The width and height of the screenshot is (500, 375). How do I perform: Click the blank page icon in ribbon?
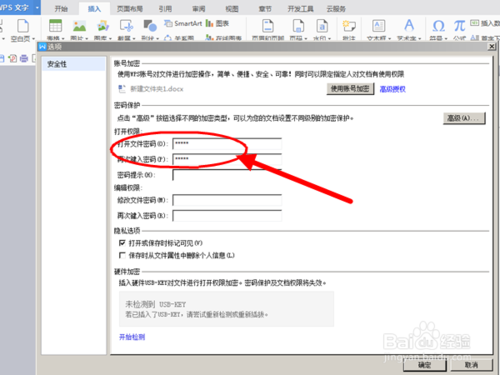(x=23, y=26)
